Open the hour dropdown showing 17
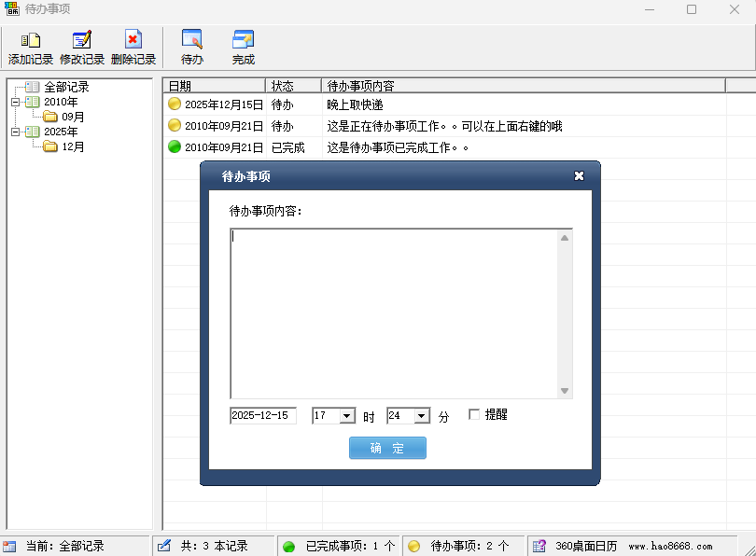Screen dimensions: 756x556 click(347, 416)
